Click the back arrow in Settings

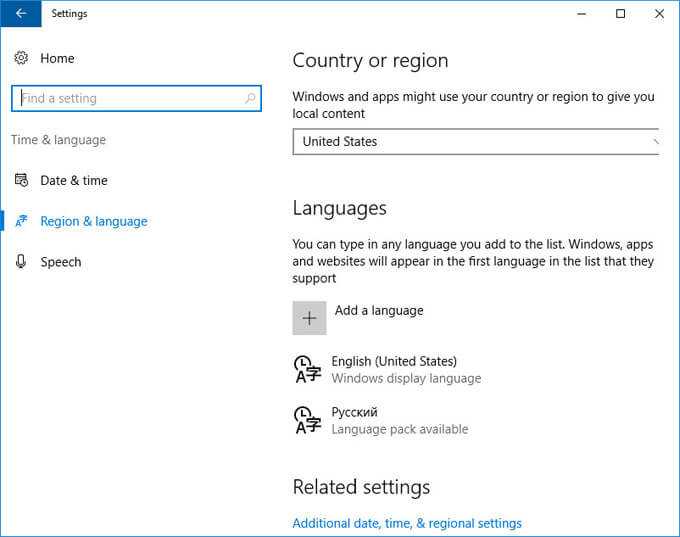20,13
